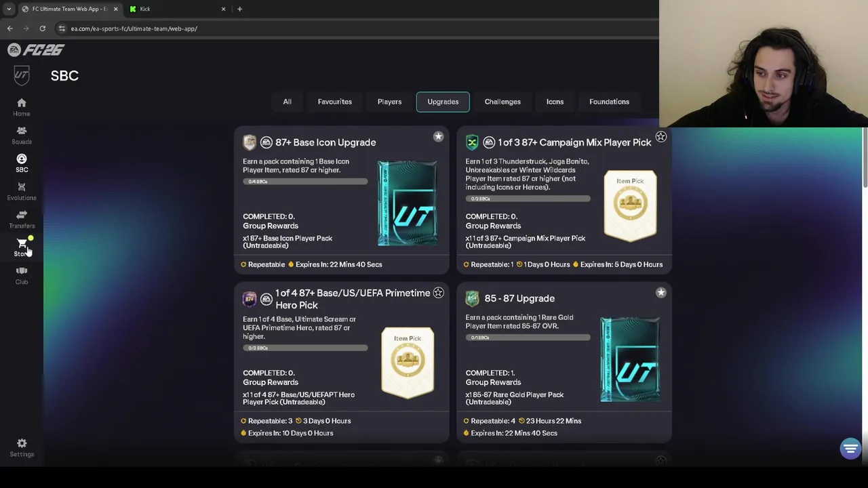The height and width of the screenshot is (488, 868).
Task: Switch to the Kick tab
Action: (177, 9)
